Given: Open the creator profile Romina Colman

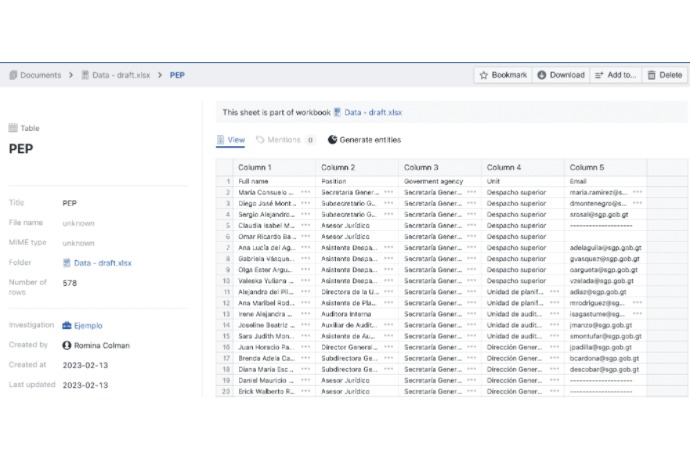Looking at the screenshot, I should 102,346.
